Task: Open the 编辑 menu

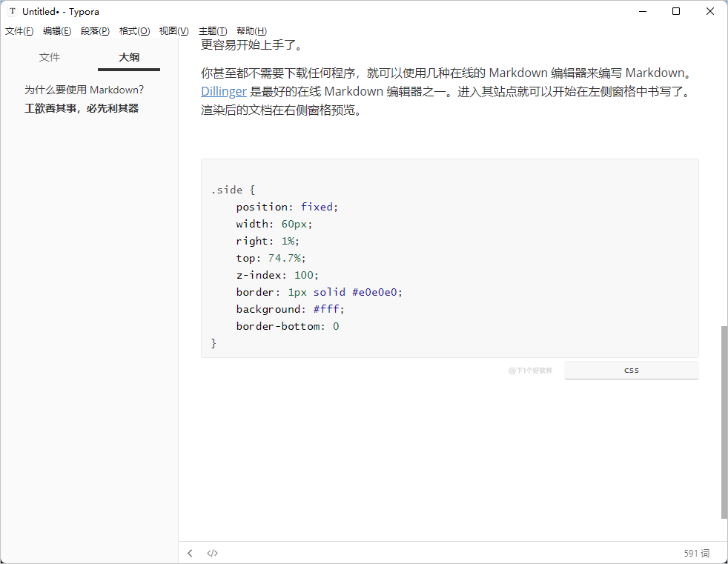Action: click(57, 31)
